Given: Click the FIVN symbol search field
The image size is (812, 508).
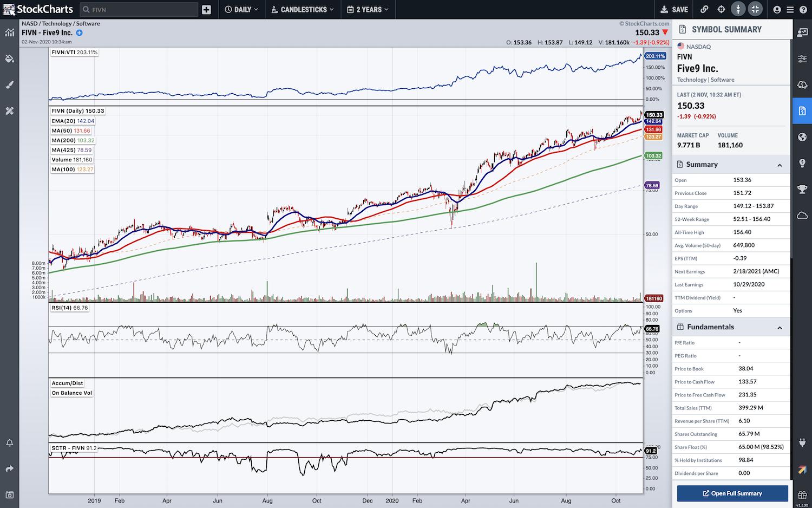Looking at the screenshot, I should 139,10.
